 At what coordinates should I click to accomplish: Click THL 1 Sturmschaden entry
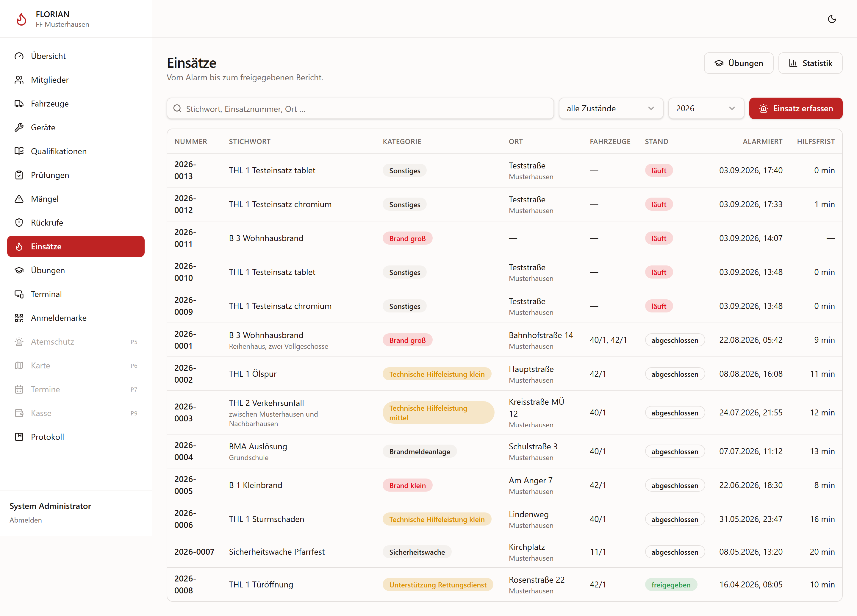(266, 519)
